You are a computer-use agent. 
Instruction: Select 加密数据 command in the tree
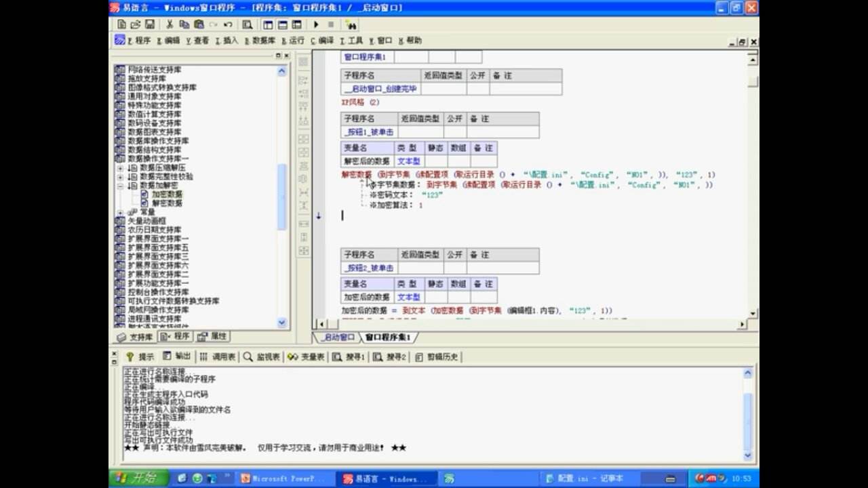167,194
